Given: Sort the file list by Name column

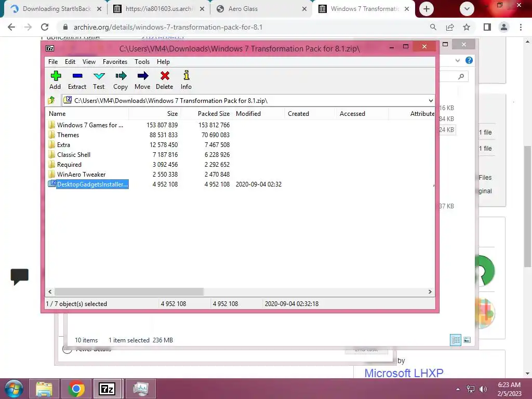Looking at the screenshot, I should click(87, 114).
